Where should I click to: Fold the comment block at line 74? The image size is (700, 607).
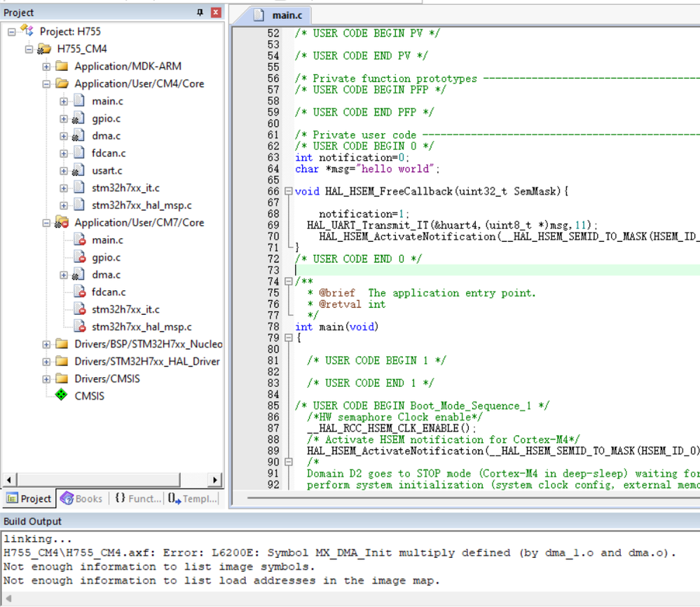coord(288,281)
